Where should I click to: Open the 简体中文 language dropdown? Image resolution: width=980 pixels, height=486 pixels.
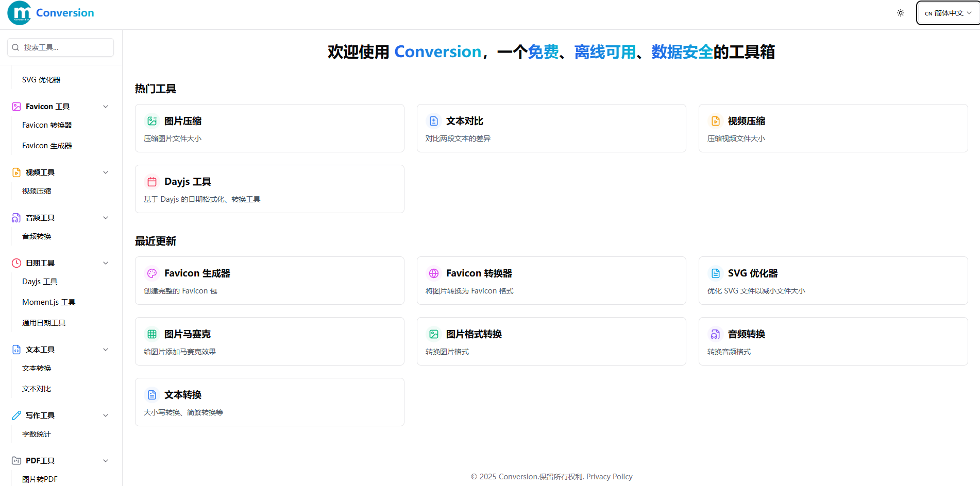[x=948, y=13]
